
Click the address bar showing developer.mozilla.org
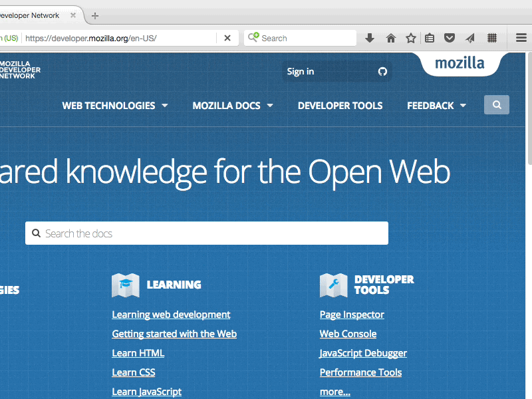(x=119, y=38)
